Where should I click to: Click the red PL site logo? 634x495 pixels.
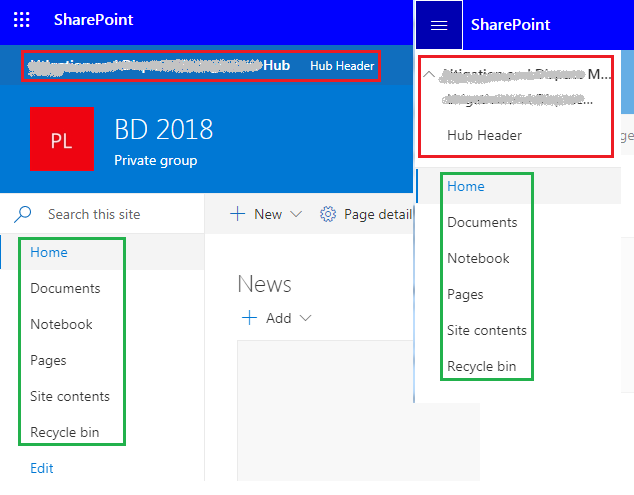click(x=62, y=139)
